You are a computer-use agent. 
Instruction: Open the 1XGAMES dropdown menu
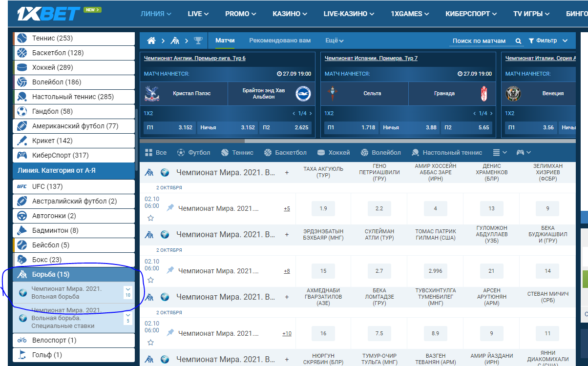pos(410,14)
